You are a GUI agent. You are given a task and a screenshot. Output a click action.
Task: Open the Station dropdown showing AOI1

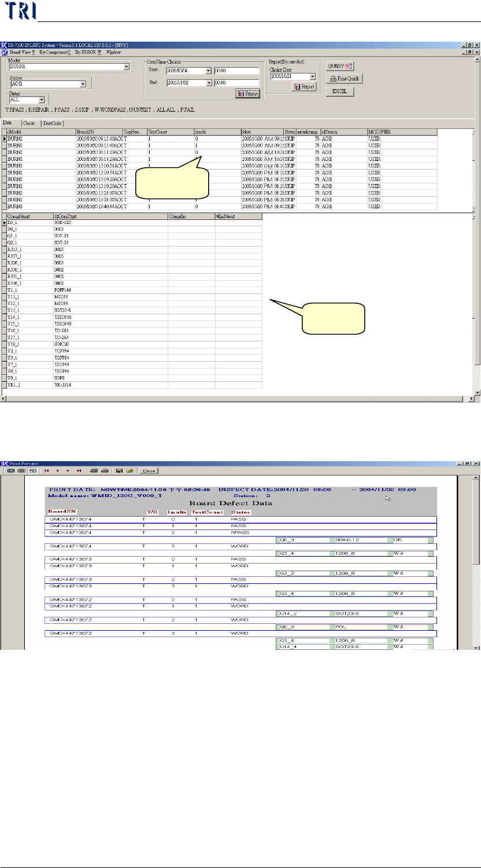(x=83, y=84)
